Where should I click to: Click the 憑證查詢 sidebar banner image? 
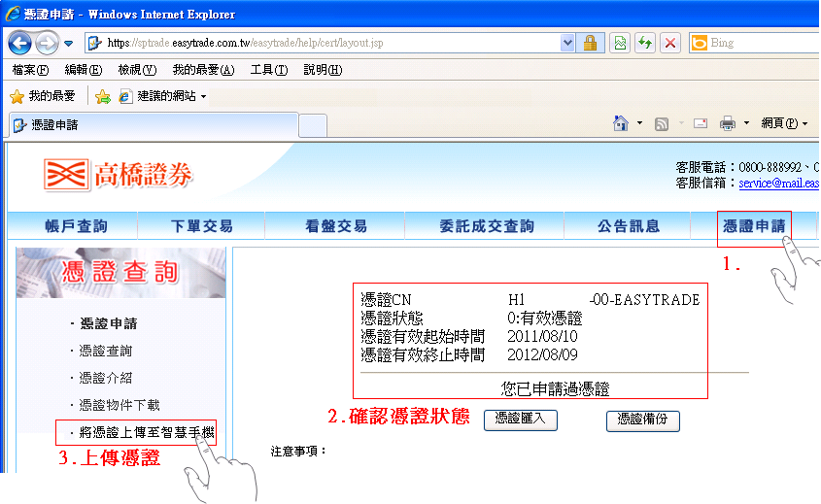tap(120, 273)
